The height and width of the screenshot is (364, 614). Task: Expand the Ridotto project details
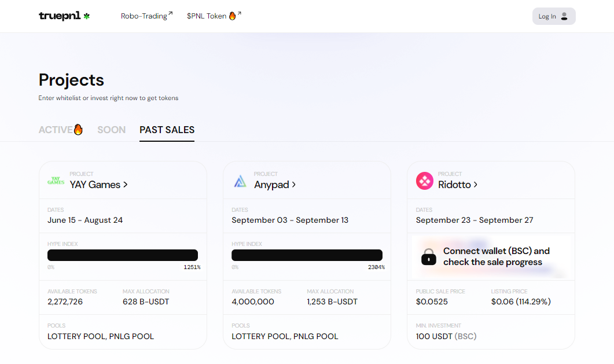pyautogui.click(x=458, y=185)
